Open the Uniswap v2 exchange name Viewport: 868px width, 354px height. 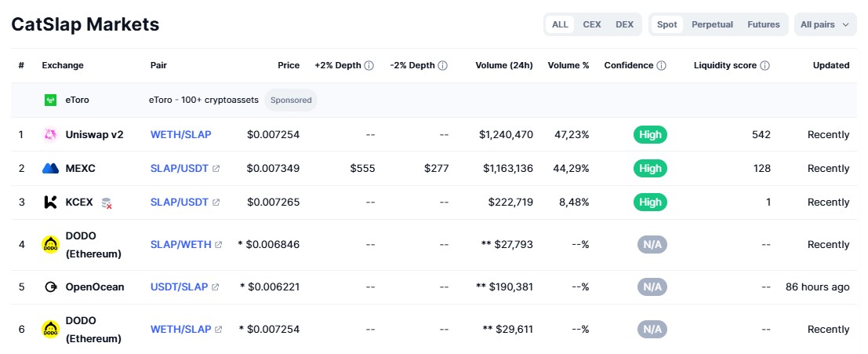95,135
